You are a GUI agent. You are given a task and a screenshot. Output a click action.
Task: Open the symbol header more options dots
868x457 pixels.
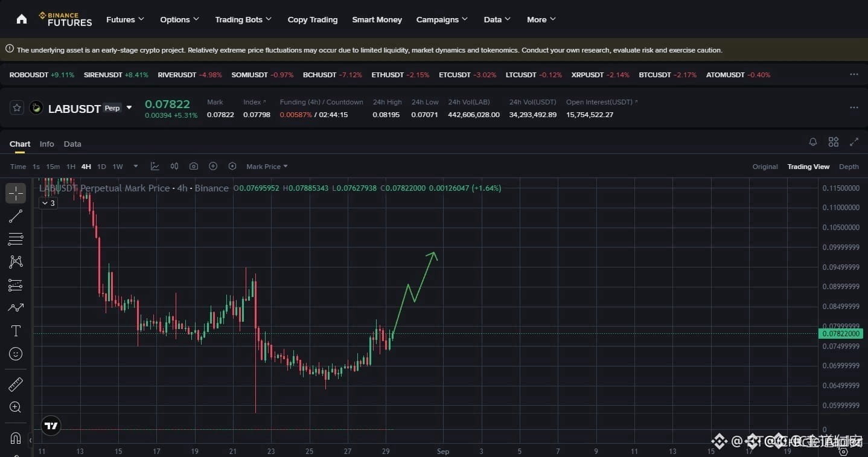[854, 107]
